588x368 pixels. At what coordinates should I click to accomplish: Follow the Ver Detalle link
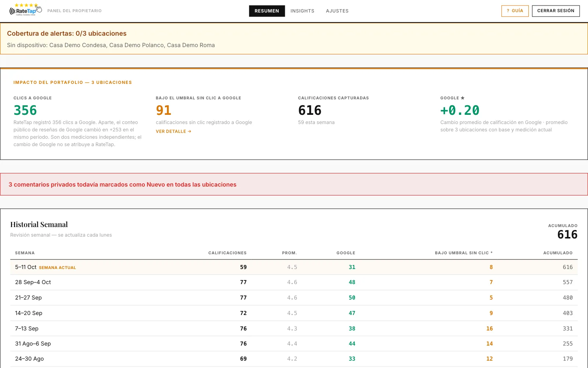pos(173,131)
